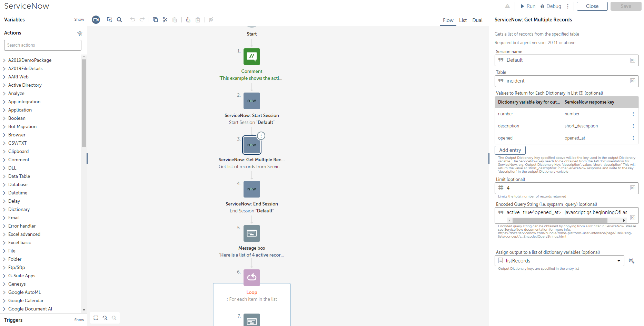Show the Triggers panel

[79, 320]
